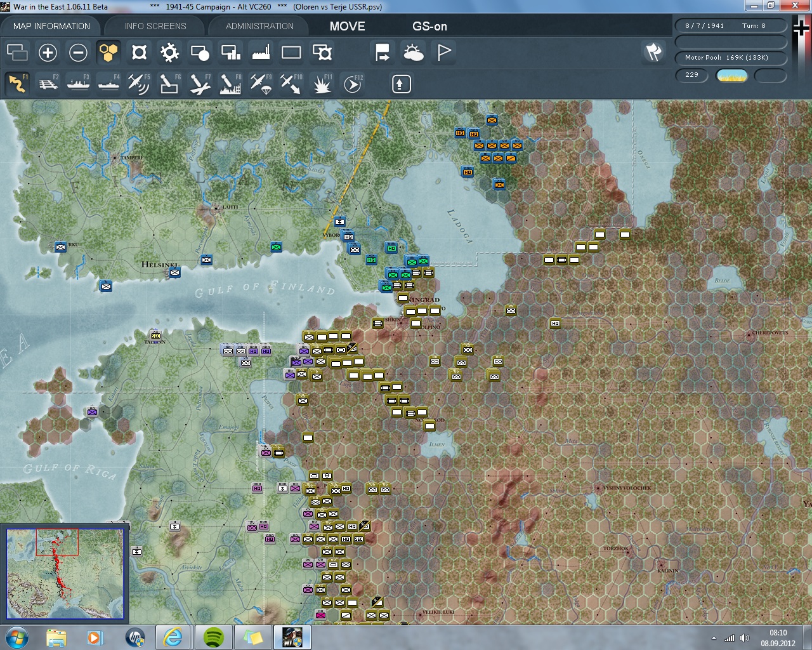This screenshot has height=650, width=812.
Task: Zoom in with the plus icon
Action: (48, 52)
